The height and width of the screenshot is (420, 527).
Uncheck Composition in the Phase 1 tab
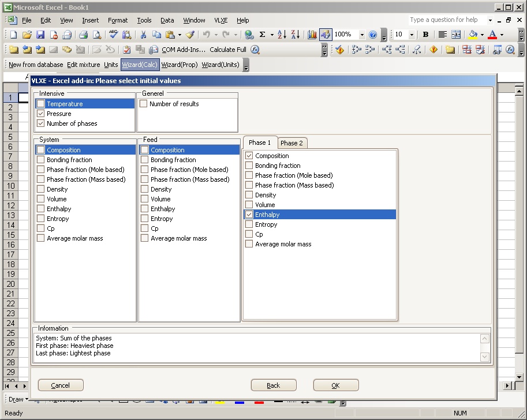pos(249,155)
